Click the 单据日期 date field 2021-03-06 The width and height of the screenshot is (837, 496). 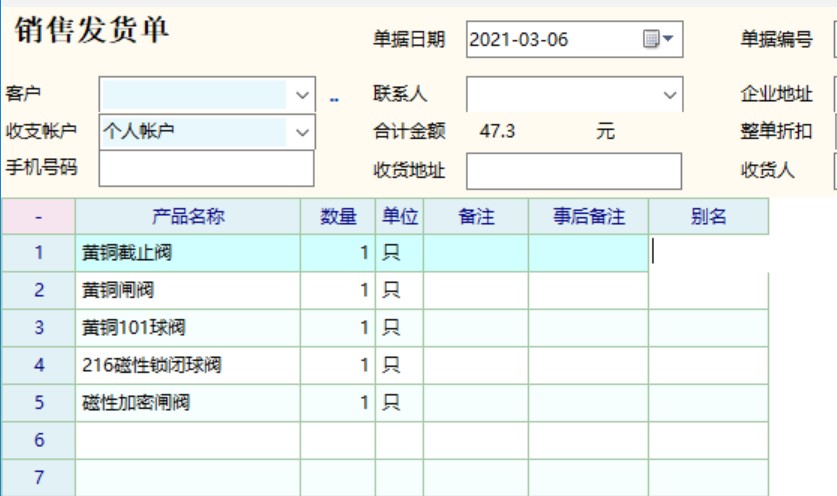coord(550,40)
